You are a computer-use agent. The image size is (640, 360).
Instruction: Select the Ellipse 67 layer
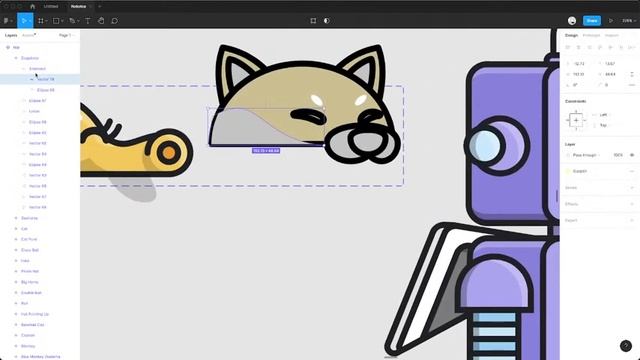point(38,100)
